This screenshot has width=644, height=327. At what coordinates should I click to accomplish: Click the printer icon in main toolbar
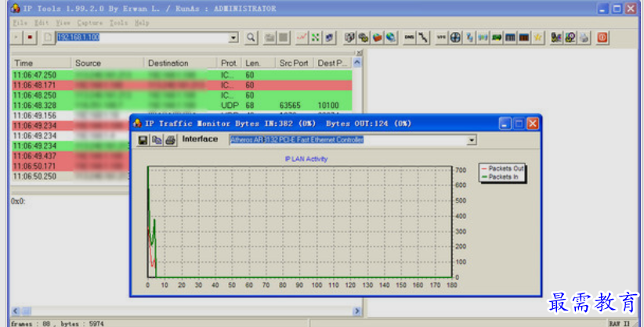[584, 38]
